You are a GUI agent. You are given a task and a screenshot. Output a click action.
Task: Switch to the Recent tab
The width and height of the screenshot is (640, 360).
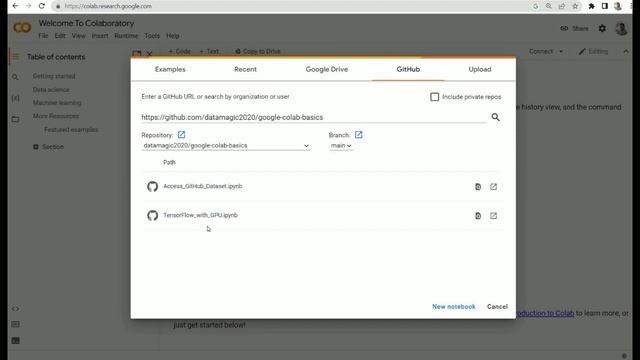click(x=245, y=69)
